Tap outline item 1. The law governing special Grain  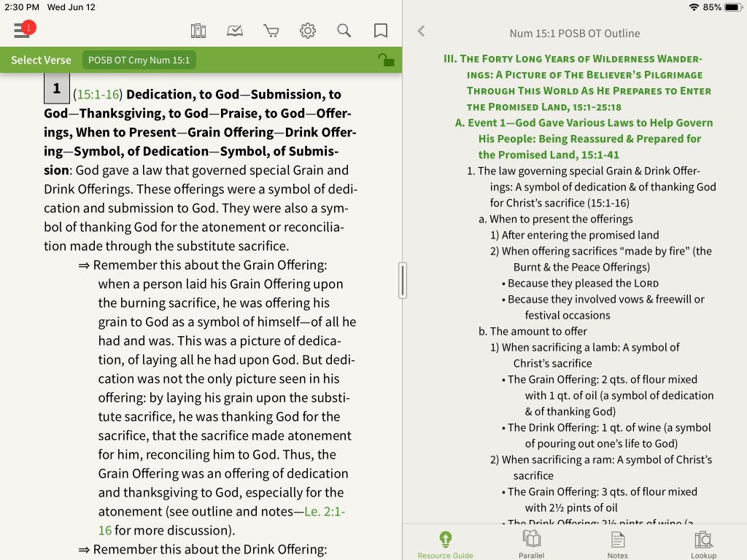click(591, 187)
